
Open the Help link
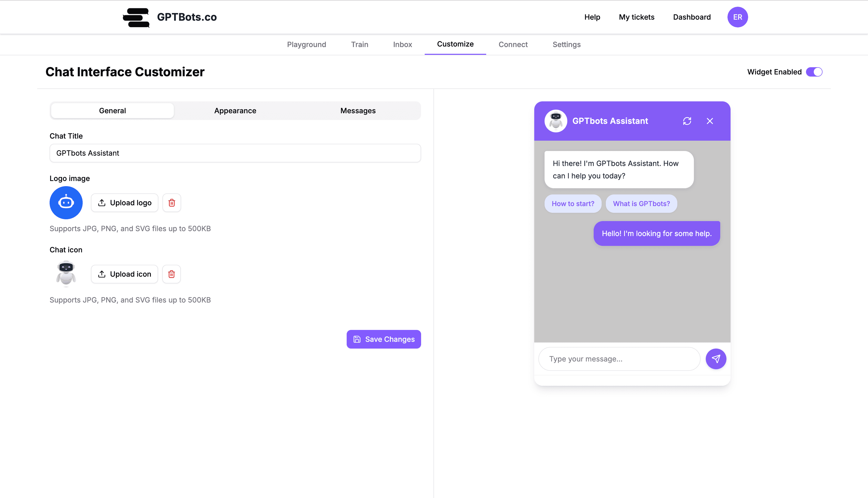point(592,17)
